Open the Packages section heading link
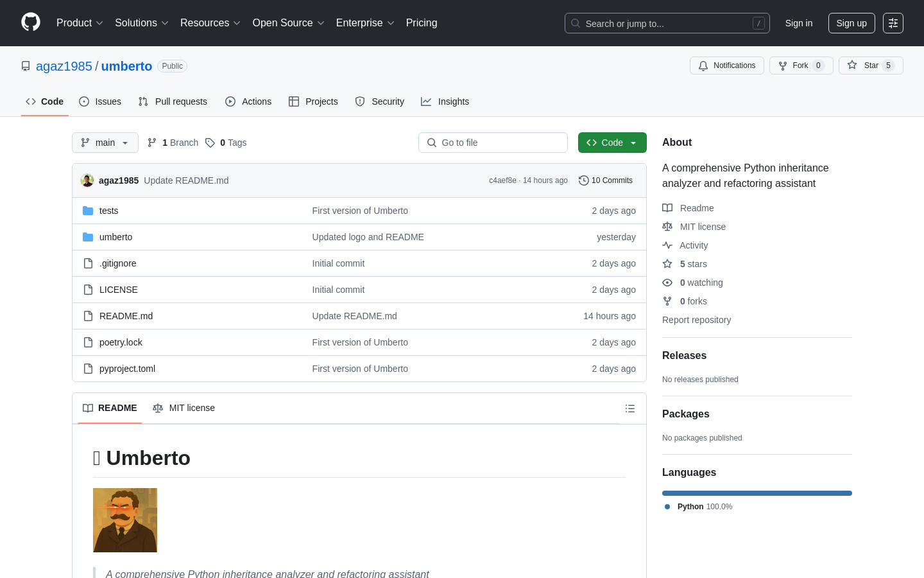Screen dimensions: 924x578 [x=686, y=414]
